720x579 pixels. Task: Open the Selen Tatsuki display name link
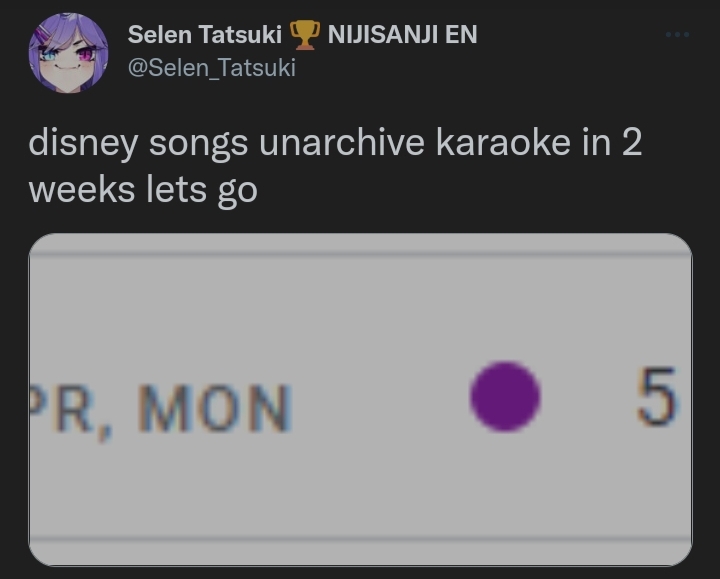pyautogui.click(x=205, y=34)
